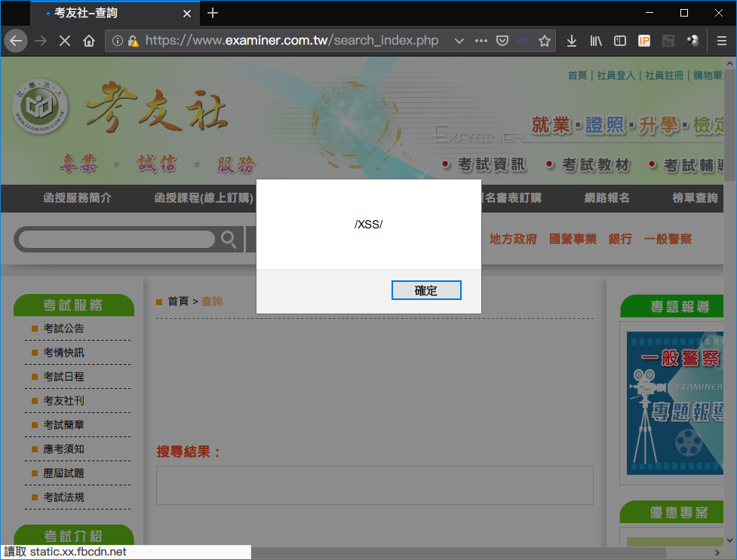Select 地方政府 category link
Screen dimensions: 737x560
click(x=513, y=239)
